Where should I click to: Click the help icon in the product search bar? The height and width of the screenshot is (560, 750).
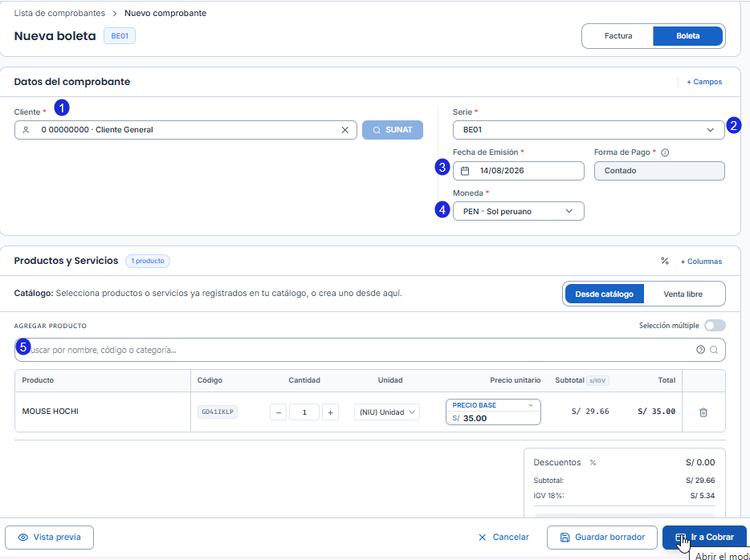701,350
